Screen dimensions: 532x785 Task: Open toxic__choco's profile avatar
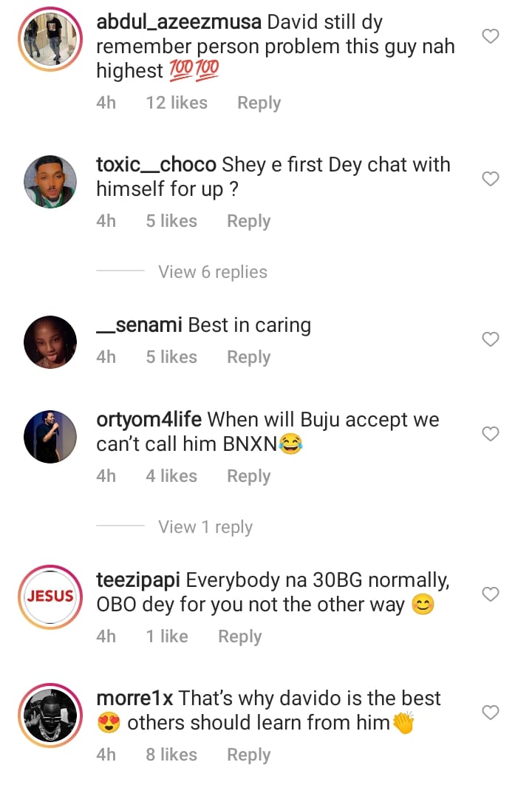(50, 182)
